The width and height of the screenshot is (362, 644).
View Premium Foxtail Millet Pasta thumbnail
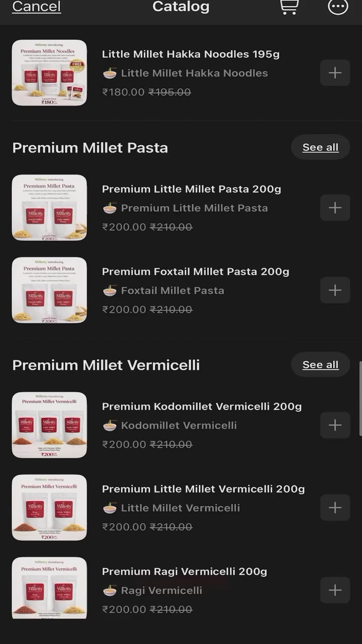[49, 290]
